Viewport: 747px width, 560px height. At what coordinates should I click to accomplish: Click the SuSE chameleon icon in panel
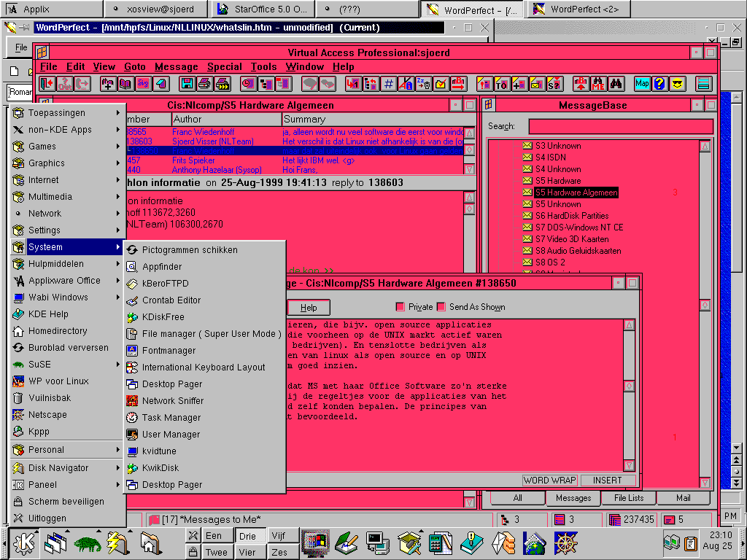pos(88,543)
